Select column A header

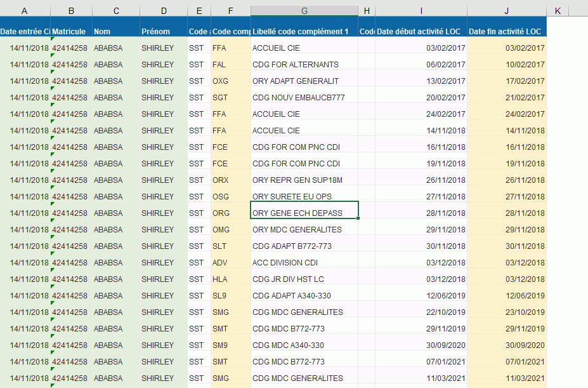click(x=25, y=11)
